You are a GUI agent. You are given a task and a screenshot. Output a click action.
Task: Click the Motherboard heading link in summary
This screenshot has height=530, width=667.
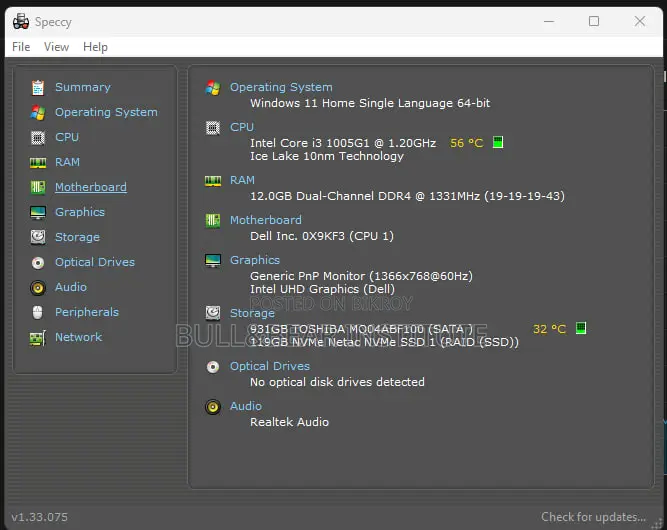click(x=266, y=220)
